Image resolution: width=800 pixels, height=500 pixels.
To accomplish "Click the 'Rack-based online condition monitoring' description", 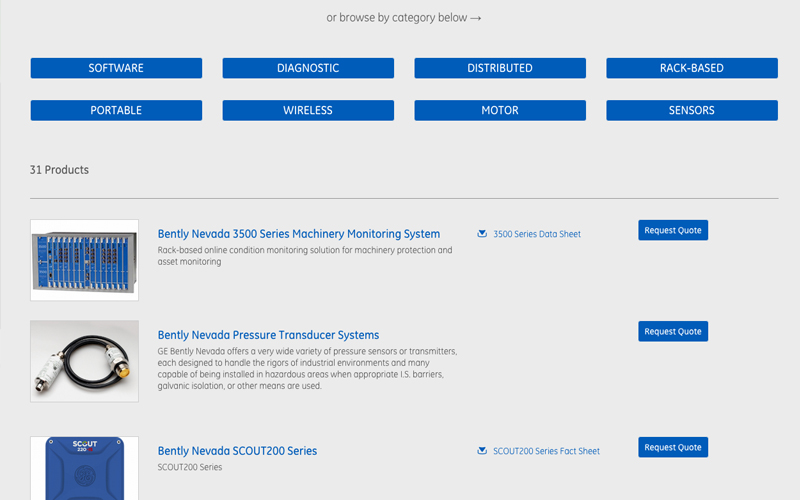I will [x=305, y=256].
